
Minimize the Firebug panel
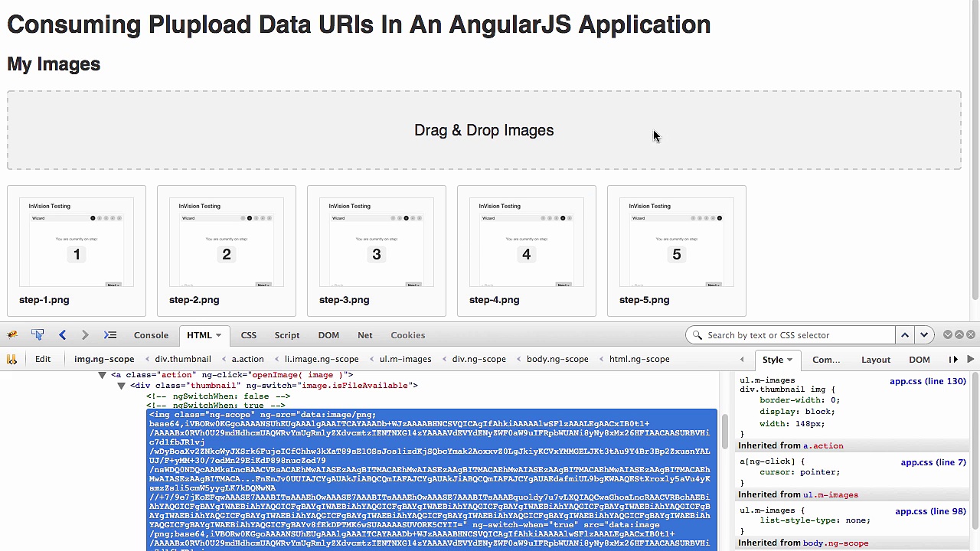(x=948, y=335)
